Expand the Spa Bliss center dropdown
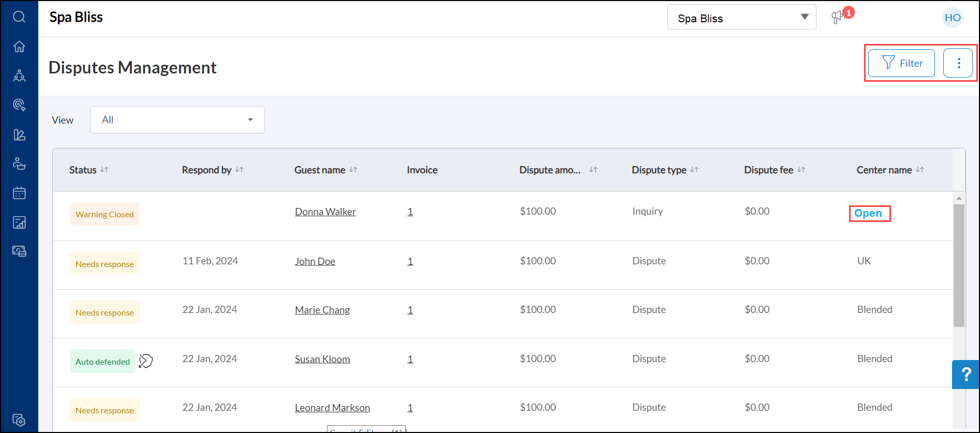980x433 pixels. pyautogui.click(x=742, y=17)
